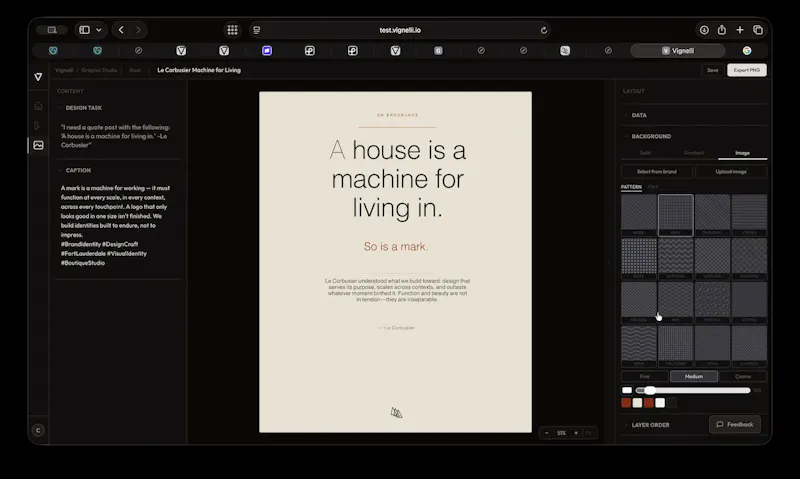Click Select from brand button

657,172
